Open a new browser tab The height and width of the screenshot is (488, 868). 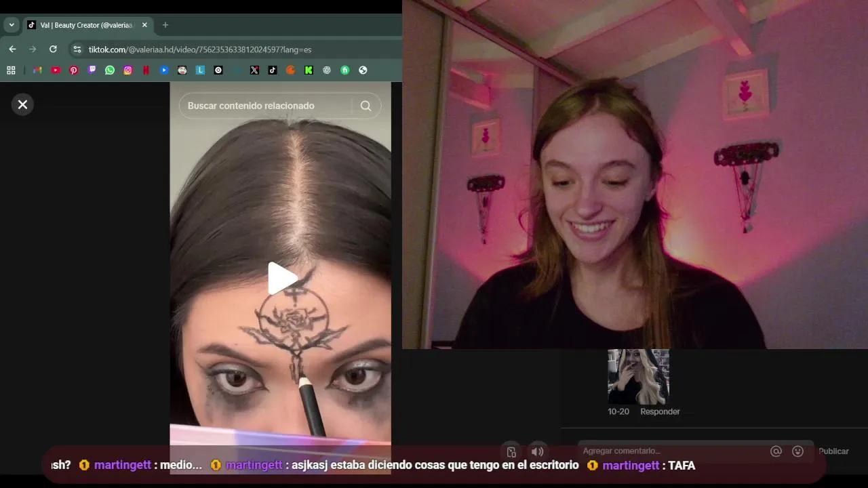coord(165,25)
